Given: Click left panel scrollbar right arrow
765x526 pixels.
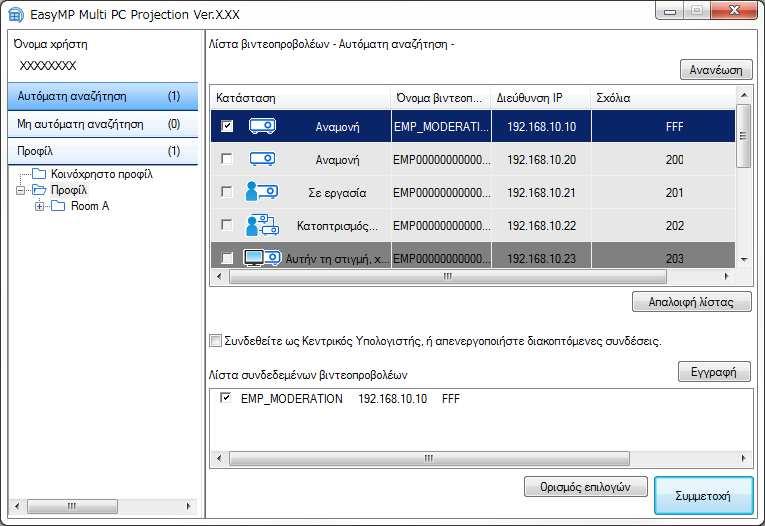Looking at the screenshot, I should tap(188, 506).
